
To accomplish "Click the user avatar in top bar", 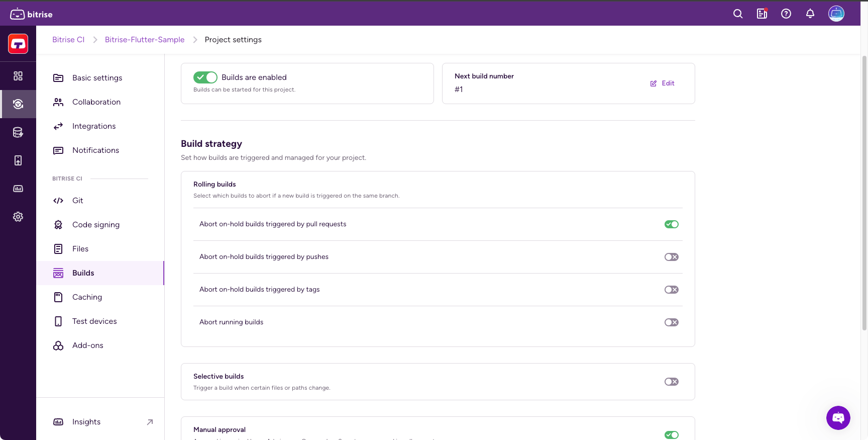I will point(836,14).
